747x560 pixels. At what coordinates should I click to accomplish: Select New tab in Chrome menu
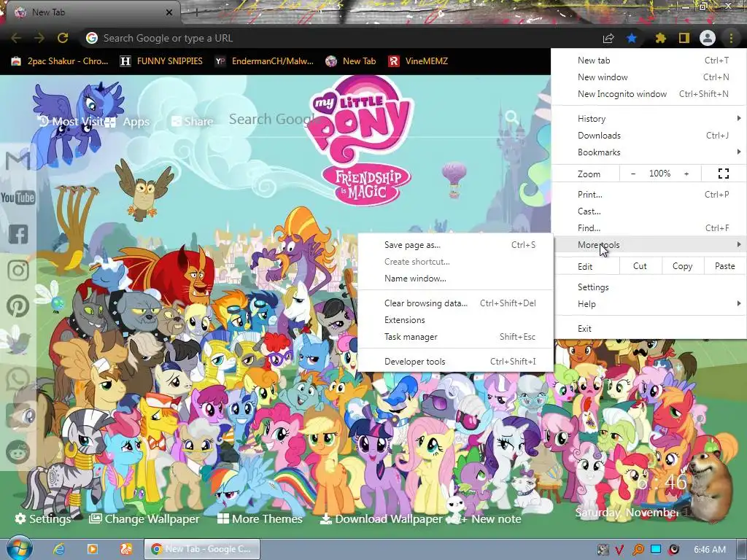[648, 61]
